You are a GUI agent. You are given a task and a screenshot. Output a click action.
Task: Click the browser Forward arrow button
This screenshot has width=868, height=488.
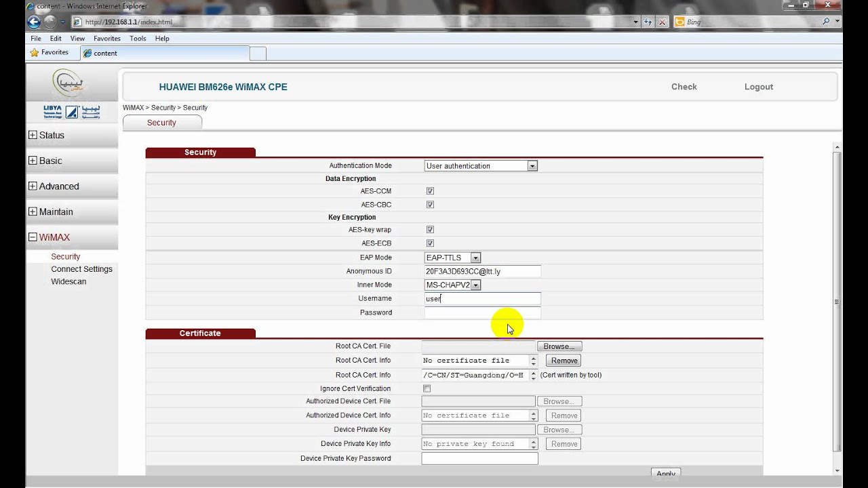coord(51,22)
